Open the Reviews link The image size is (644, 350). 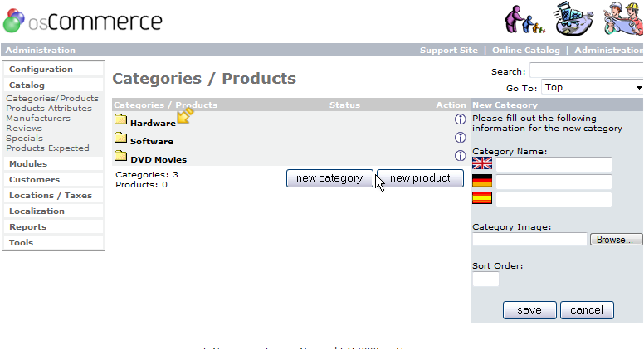pos(24,128)
